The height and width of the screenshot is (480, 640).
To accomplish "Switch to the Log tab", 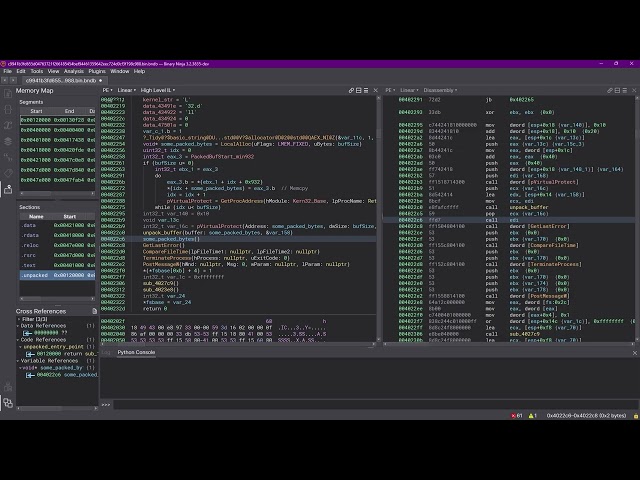I will tap(106, 352).
